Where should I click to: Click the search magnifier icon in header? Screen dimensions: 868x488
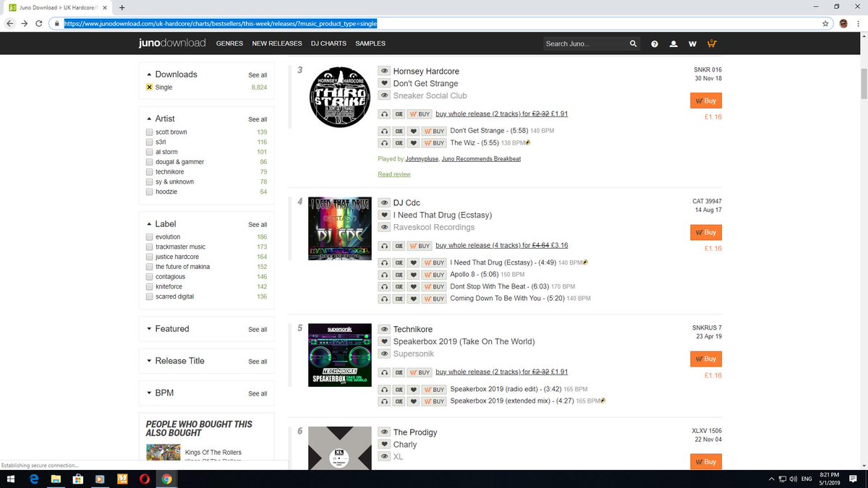pos(634,43)
